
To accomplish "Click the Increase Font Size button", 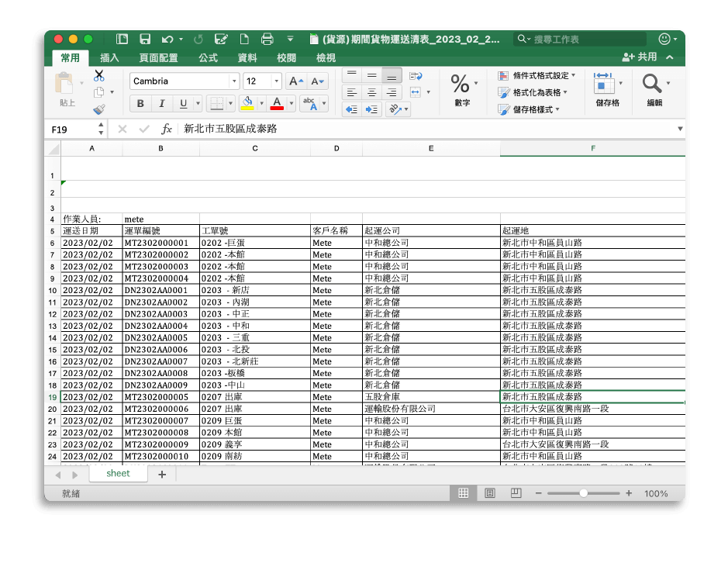I will tap(295, 81).
